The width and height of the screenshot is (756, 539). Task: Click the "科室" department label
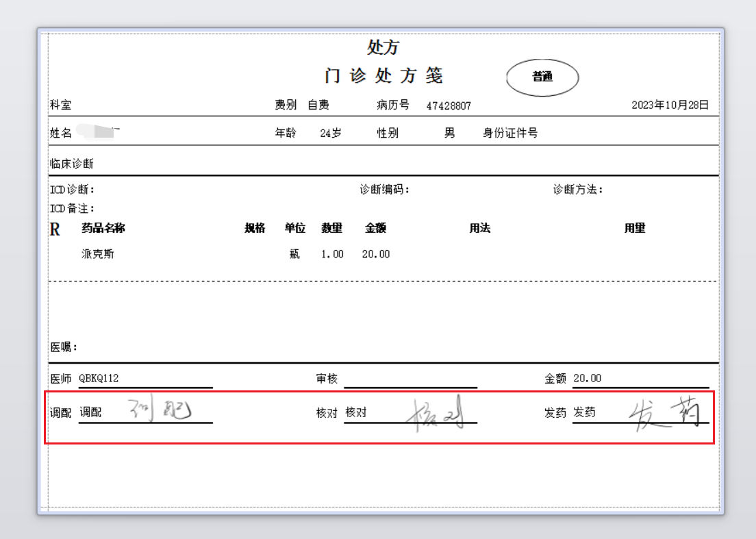pyautogui.click(x=61, y=105)
